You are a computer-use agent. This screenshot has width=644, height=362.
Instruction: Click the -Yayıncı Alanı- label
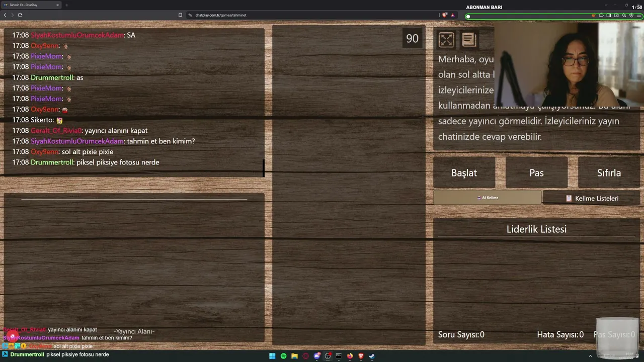tap(134, 331)
